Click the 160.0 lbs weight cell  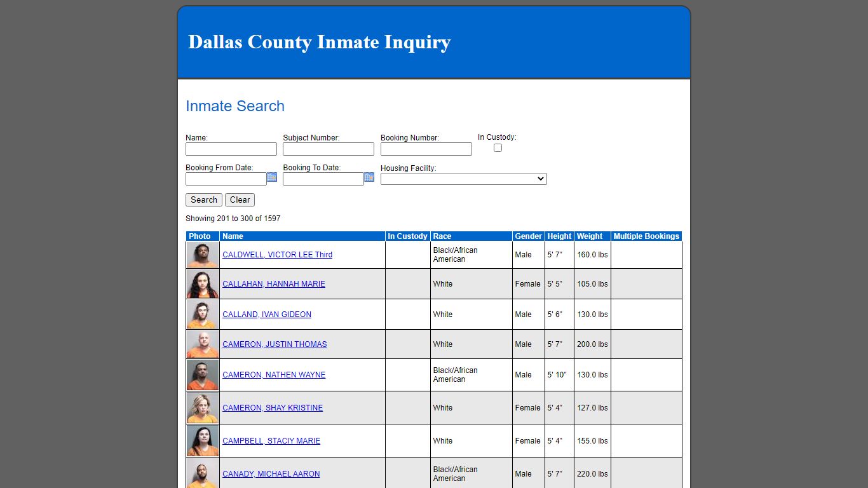click(x=592, y=255)
